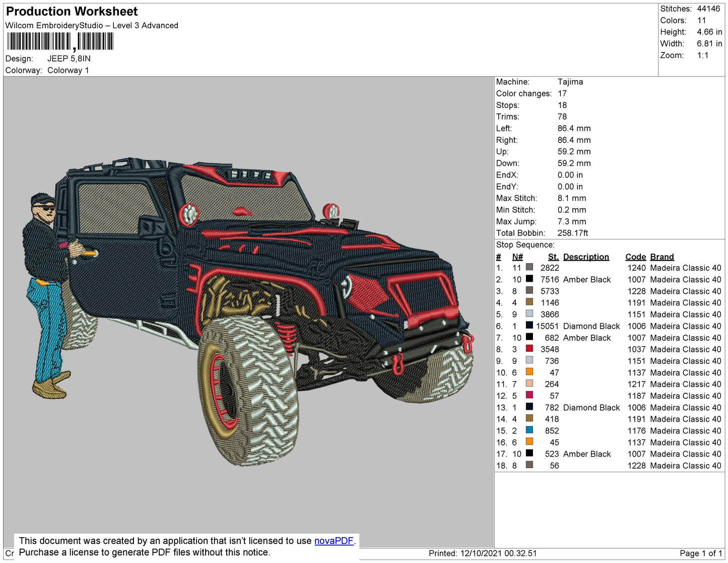Click the light gray swatch for stop 9

pos(530,360)
